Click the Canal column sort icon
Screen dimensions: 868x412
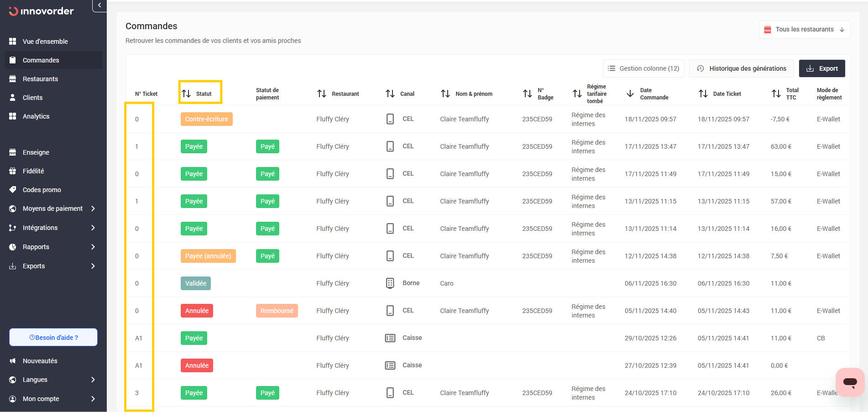click(390, 94)
